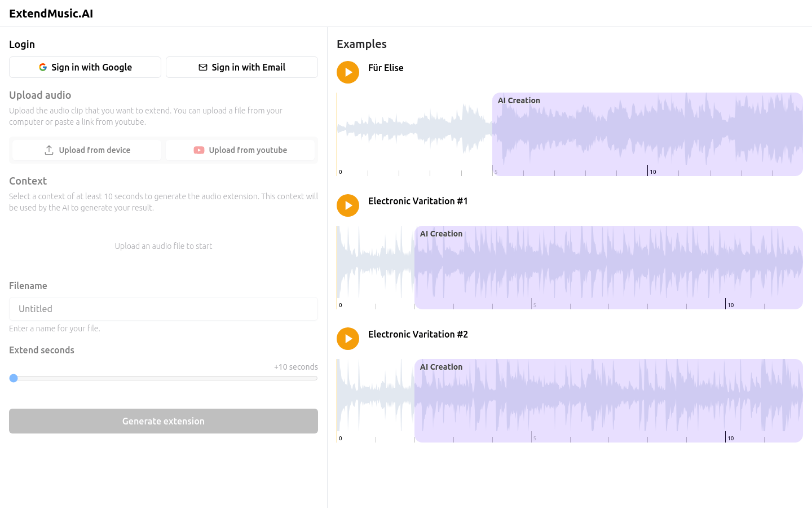Click the YouTube icon on the upload button
The image size is (812, 508).
(x=199, y=150)
